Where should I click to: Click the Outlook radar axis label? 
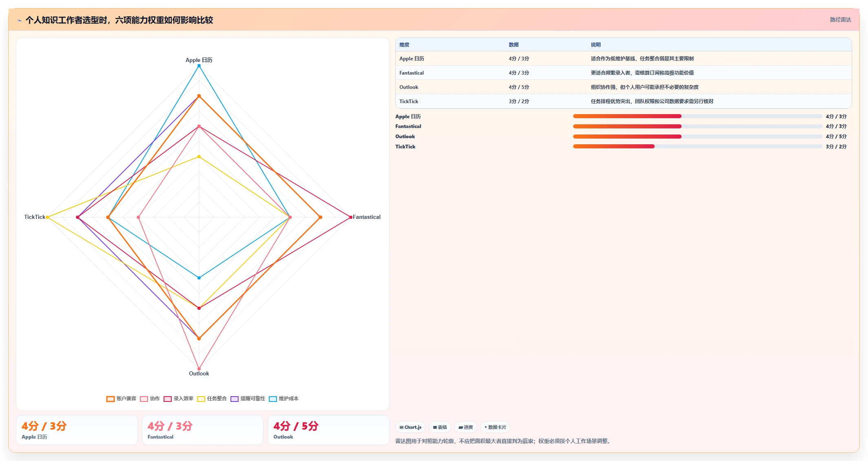[x=199, y=373]
